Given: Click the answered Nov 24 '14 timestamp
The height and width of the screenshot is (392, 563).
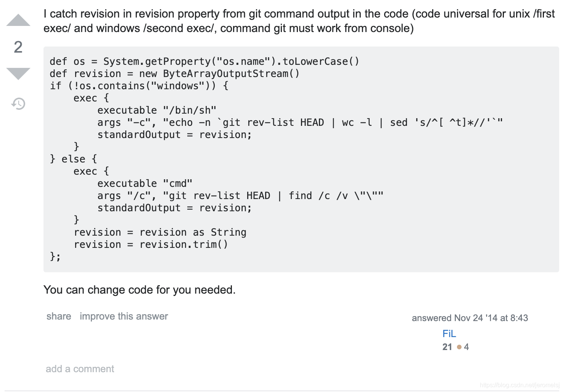Looking at the screenshot, I should click(x=470, y=318).
